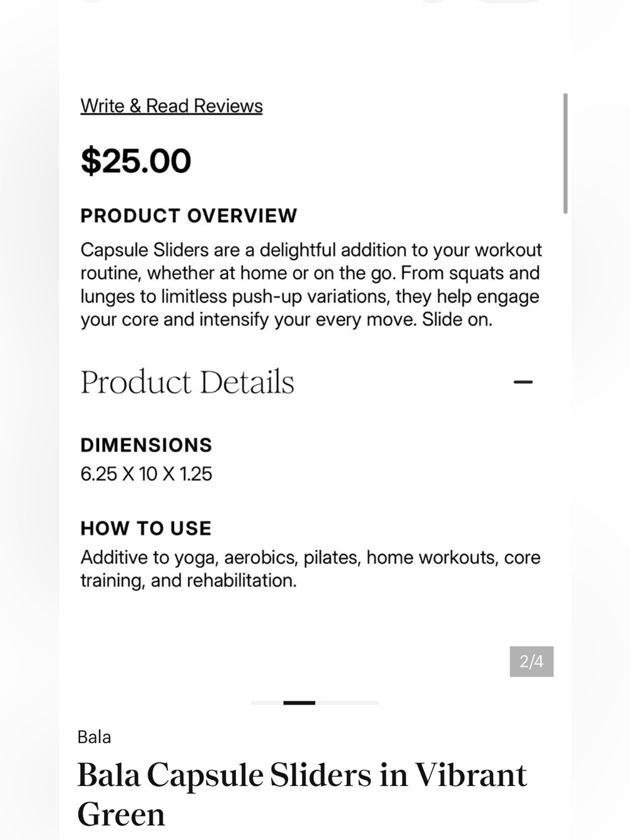The image size is (630, 840).
Task: Click the page scrollbar thumb on the right
Action: click(x=565, y=153)
